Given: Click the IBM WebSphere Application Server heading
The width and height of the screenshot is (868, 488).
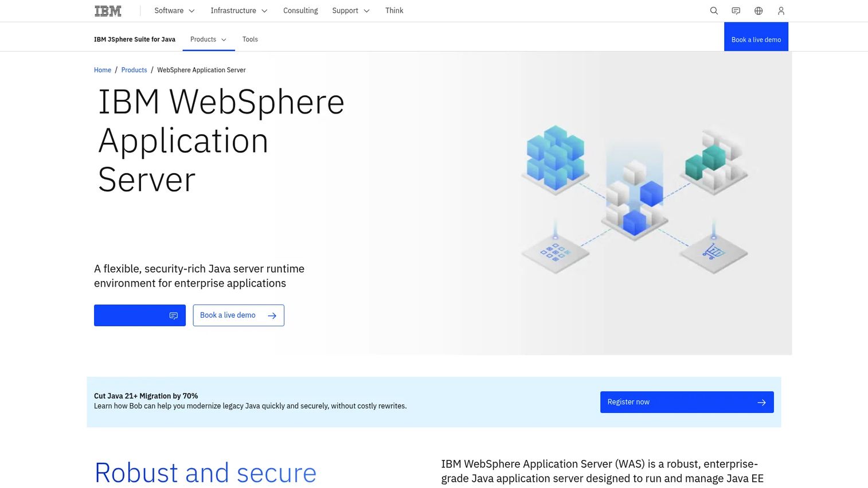Looking at the screenshot, I should tap(221, 140).
